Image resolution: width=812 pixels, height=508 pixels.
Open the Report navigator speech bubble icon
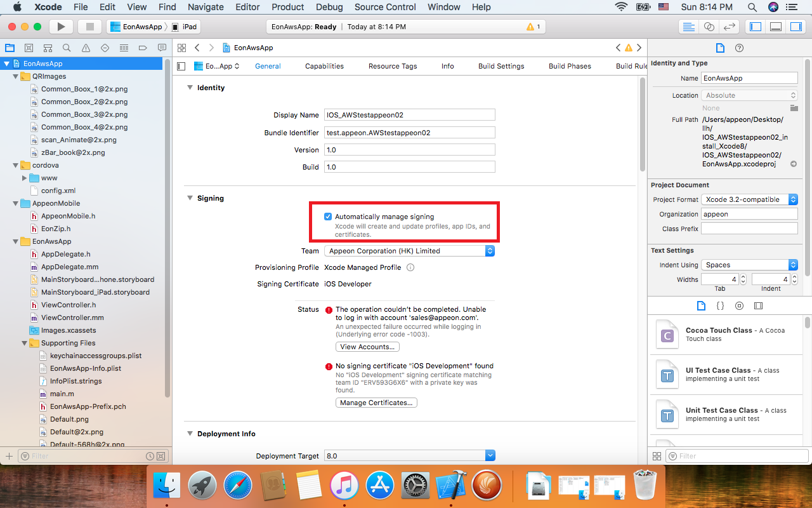pyautogui.click(x=162, y=48)
